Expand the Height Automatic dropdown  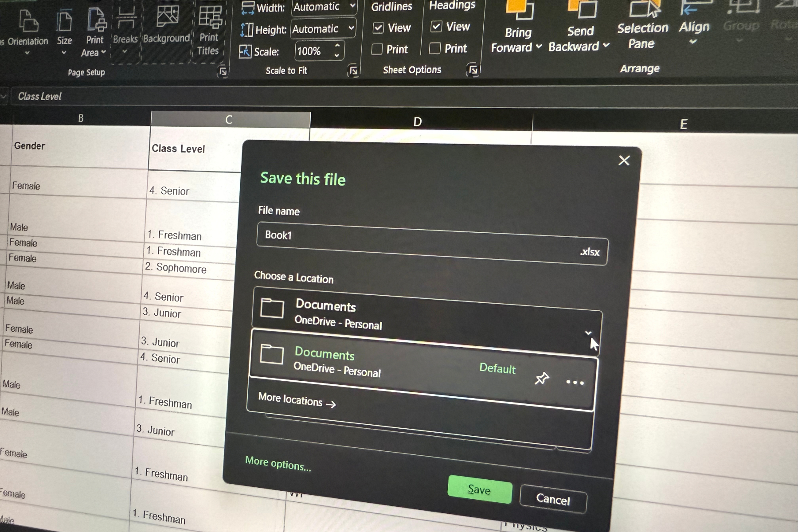point(351,28)
